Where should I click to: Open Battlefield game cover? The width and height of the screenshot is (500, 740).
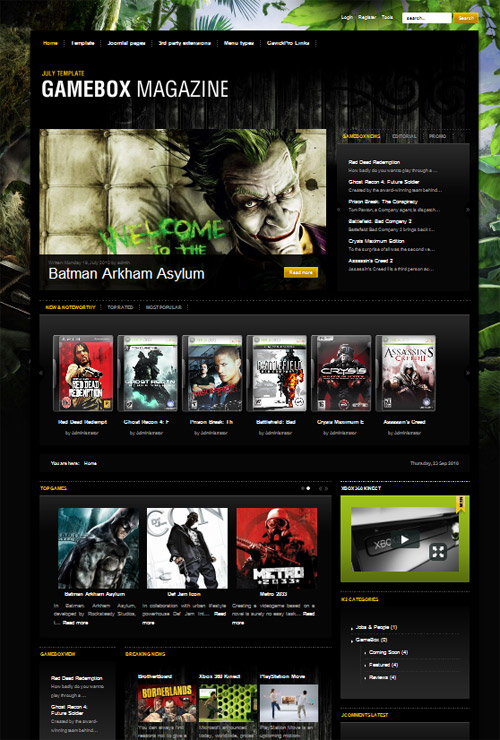(276, 373)
